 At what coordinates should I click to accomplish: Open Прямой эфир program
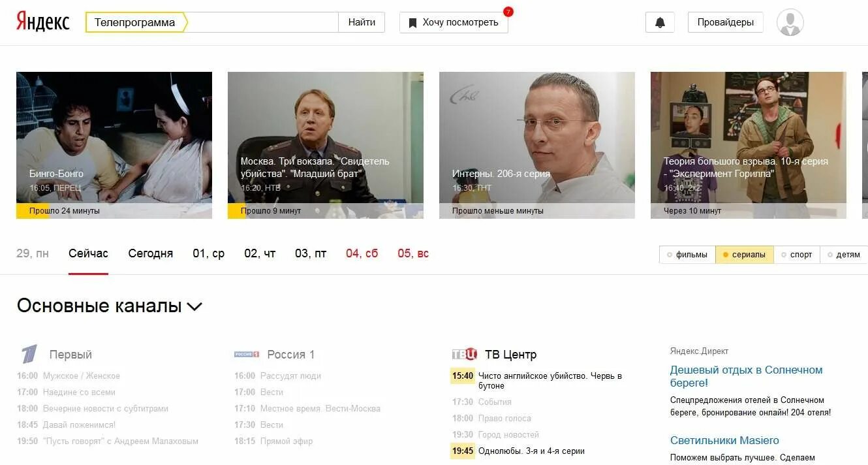coord(287,441)
